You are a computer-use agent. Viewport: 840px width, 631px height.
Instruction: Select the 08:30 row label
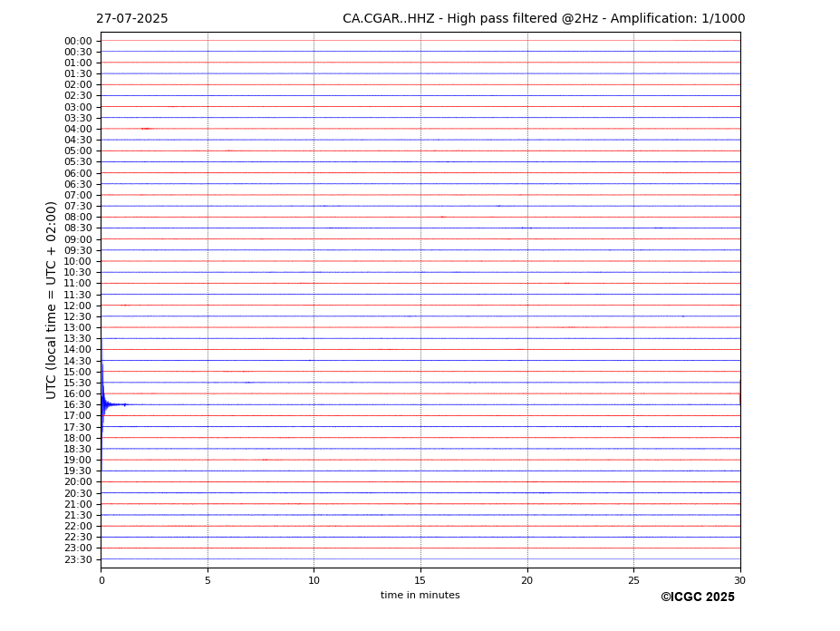78,228
